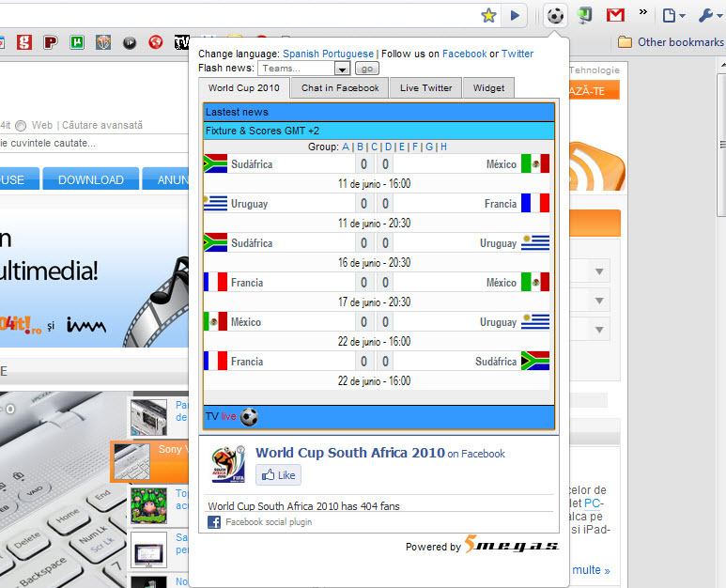Viewport: 726px width, 588px height.
Task: Click the search keywords input field
Action: pos(94,143)
